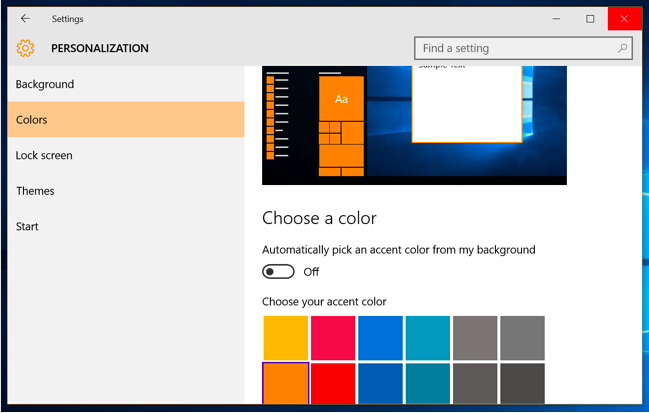The width and height of the screenshot is (649, 413).
Task: Choose the pink-crimson accent color swatch
Action: point(333,338)
